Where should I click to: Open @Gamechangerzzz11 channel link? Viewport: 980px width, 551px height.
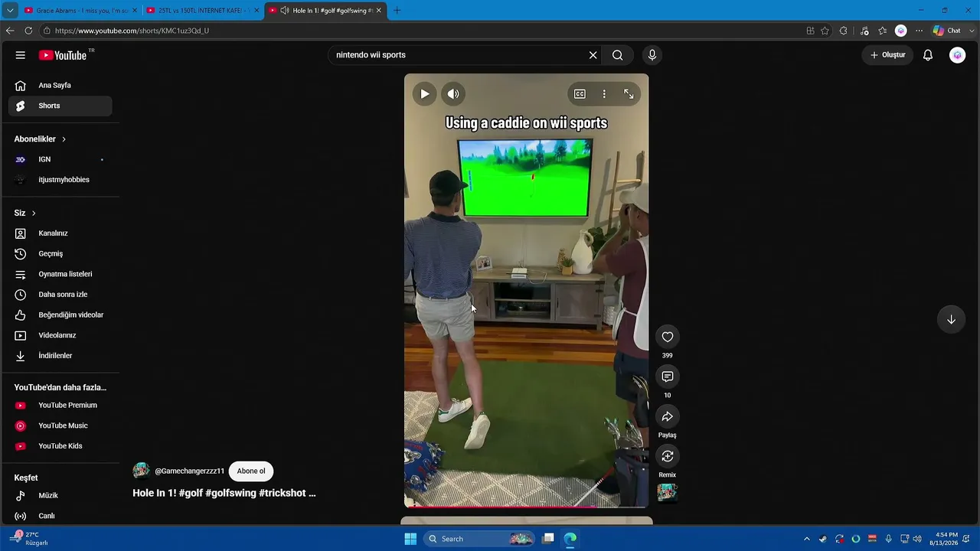click(190, 471)
